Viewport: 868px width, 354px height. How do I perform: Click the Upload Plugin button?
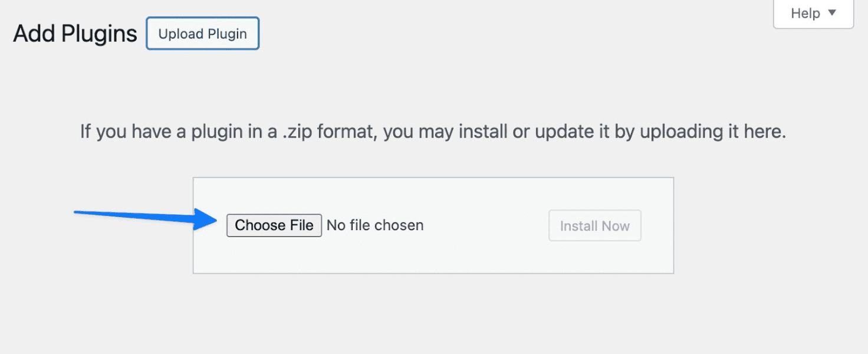pyautogui.click(x=202, y=34)
